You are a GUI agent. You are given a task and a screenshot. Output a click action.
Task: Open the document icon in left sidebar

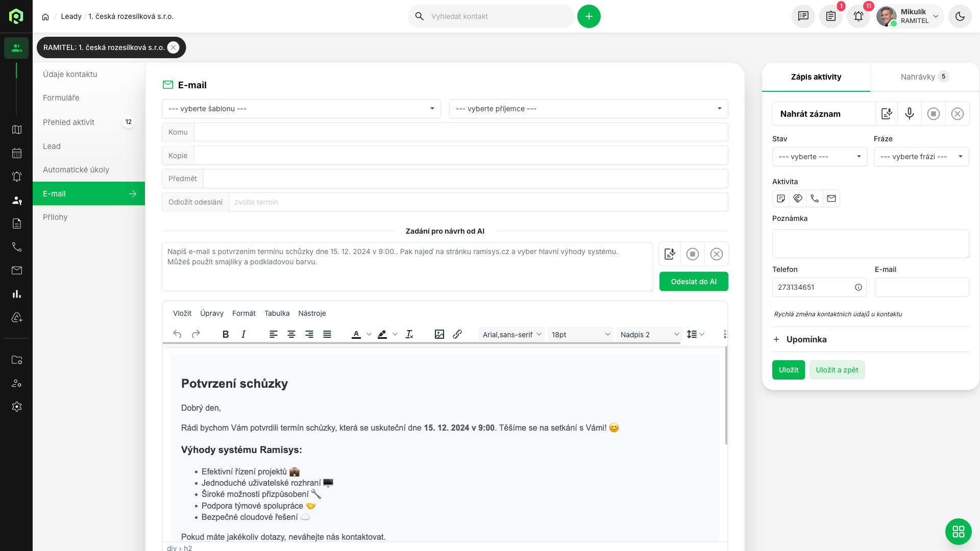click(17, 223)
